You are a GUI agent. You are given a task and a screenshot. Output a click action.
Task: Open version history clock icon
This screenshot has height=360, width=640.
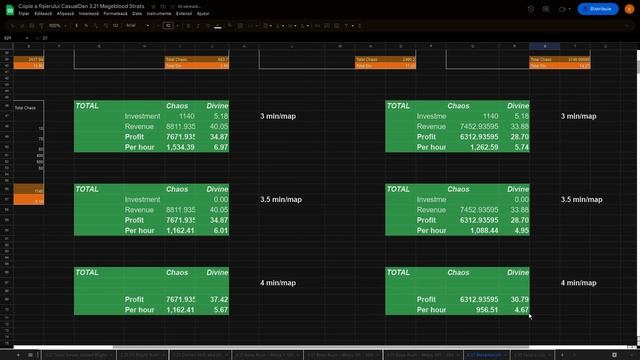(x=531, y=9)
